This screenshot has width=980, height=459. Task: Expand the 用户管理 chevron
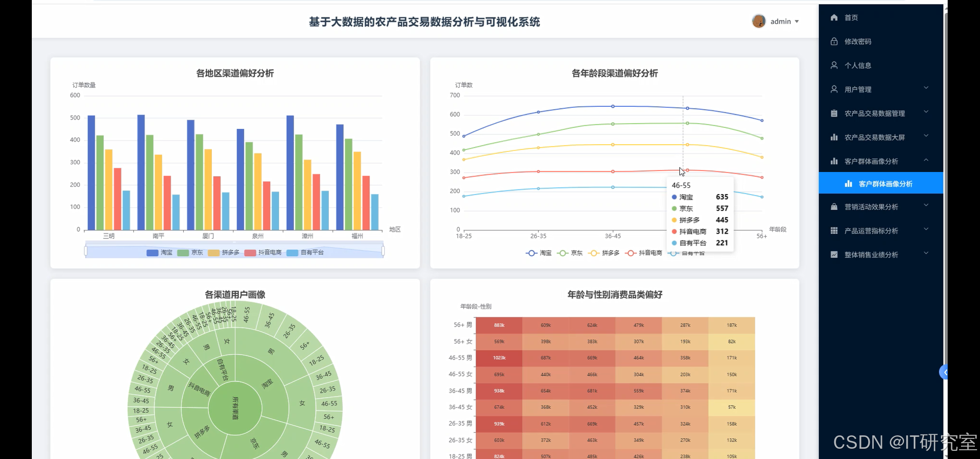point(926,88)
